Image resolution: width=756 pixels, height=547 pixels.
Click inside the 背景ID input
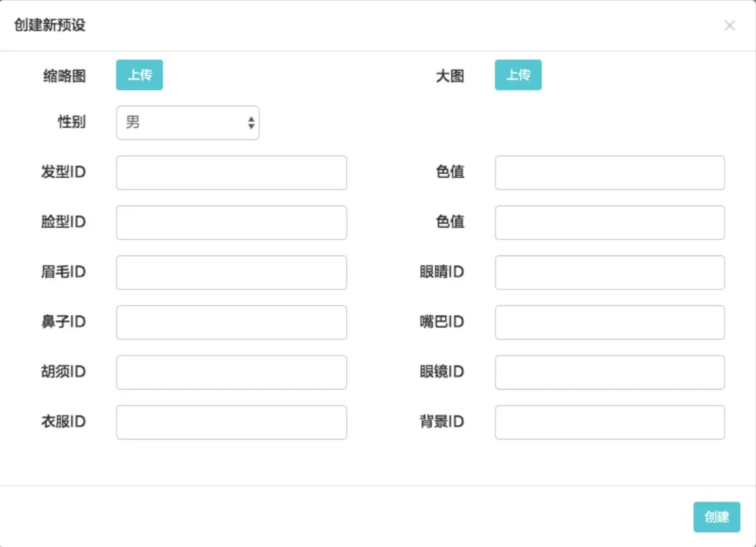[x=609, y=422]
